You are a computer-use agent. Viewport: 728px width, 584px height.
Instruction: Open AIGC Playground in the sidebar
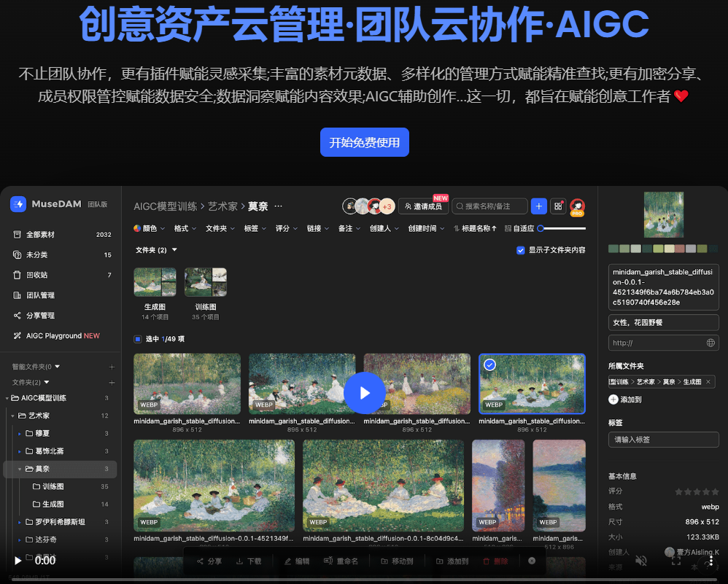[x=57, y=335]
